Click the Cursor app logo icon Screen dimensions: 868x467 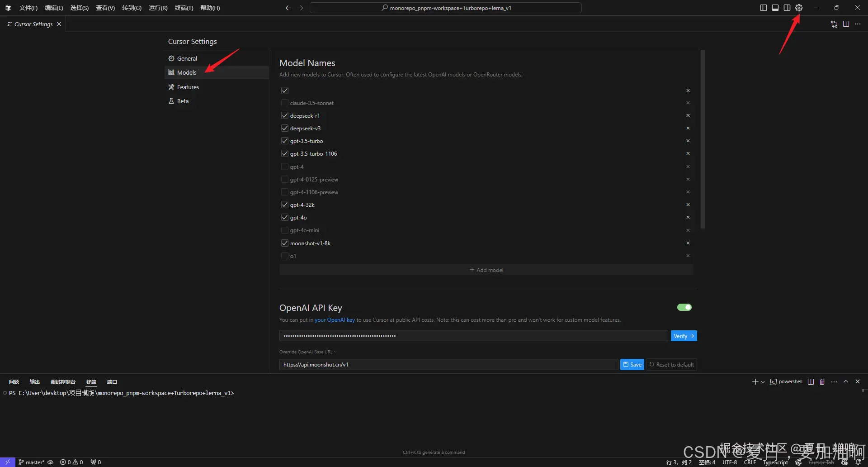[x=8, y=8]
